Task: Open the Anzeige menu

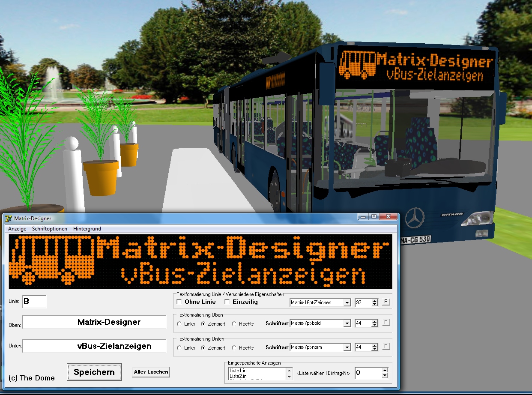Action: point(17,229)
